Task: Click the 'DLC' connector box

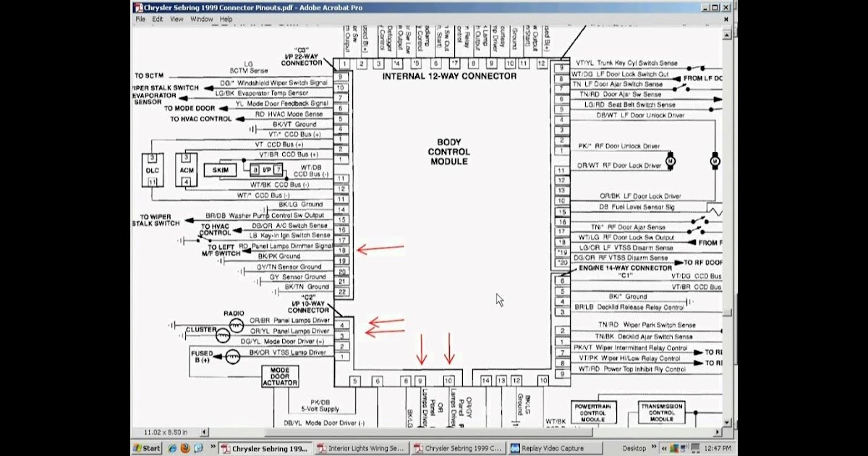Action: click(153, 169)
